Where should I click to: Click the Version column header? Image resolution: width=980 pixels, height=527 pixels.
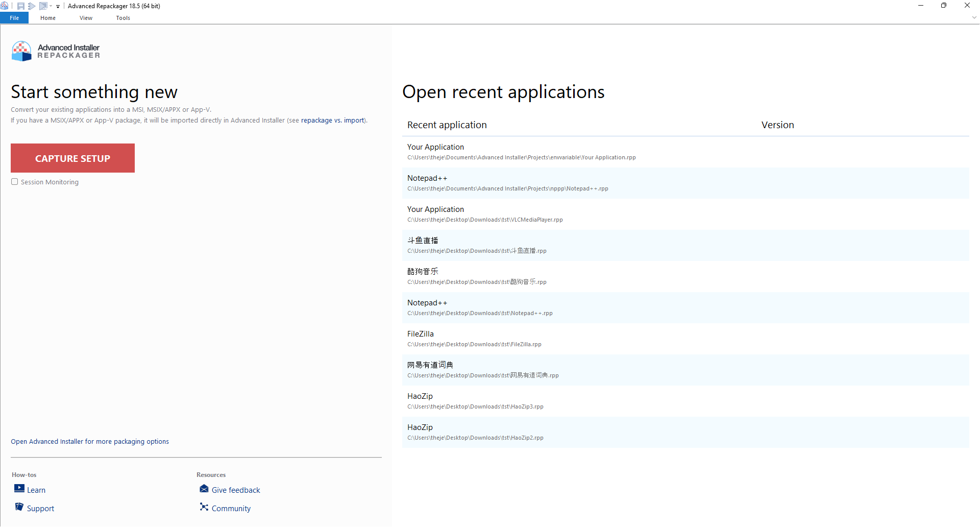tap(777, 125)
